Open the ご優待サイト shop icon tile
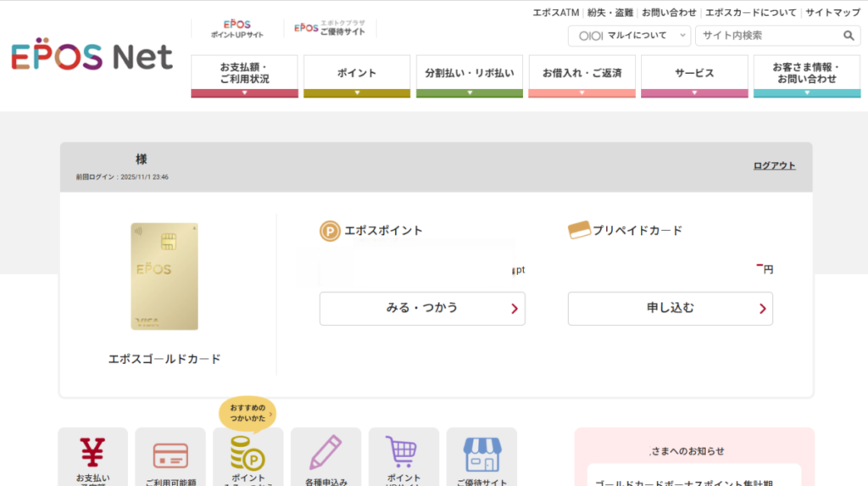The width and height of the screenshot is (868, 486). pos(481,458)
